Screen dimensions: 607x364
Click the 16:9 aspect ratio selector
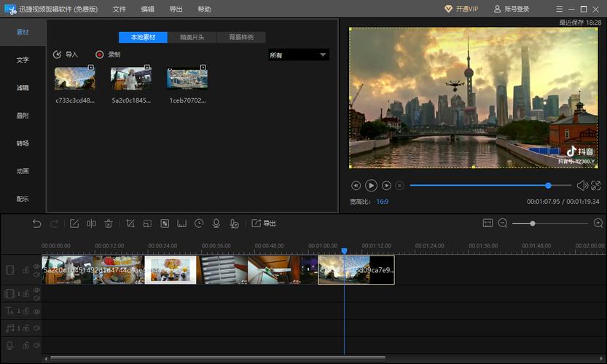tap(382, 202)
